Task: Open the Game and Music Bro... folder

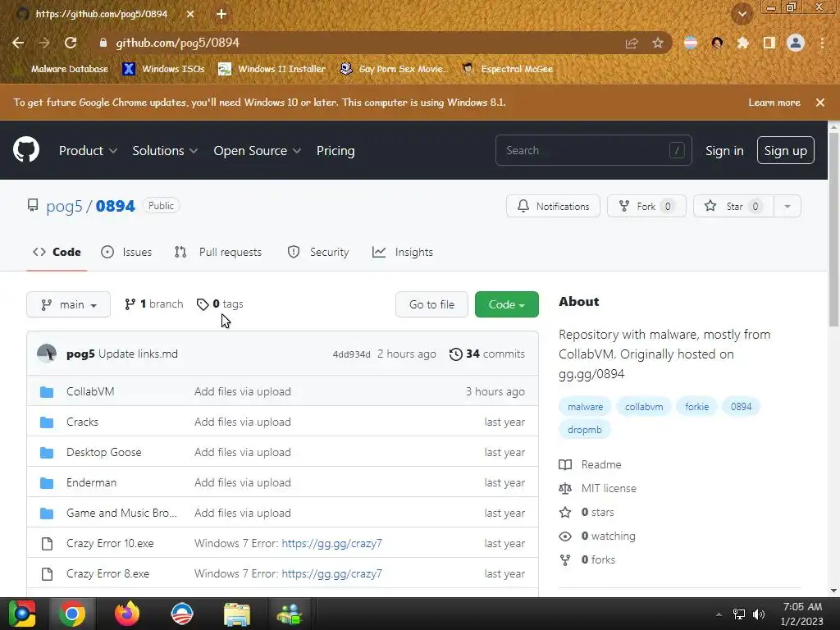Action: click(121, 513)
